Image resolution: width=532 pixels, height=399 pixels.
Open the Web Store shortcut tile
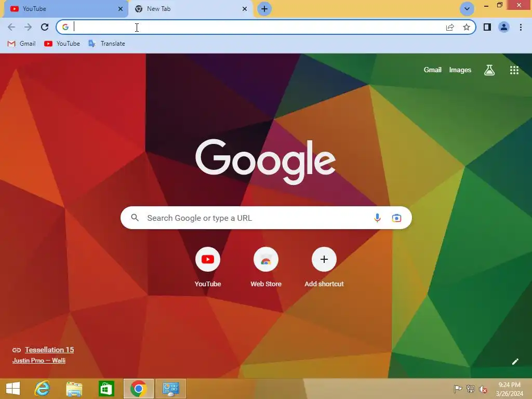tap(266, 268)
